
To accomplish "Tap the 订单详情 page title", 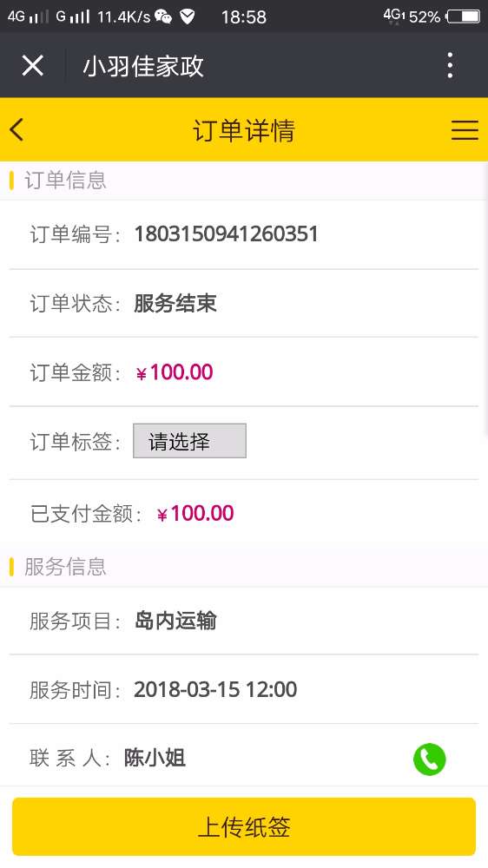I will (244, 131).
